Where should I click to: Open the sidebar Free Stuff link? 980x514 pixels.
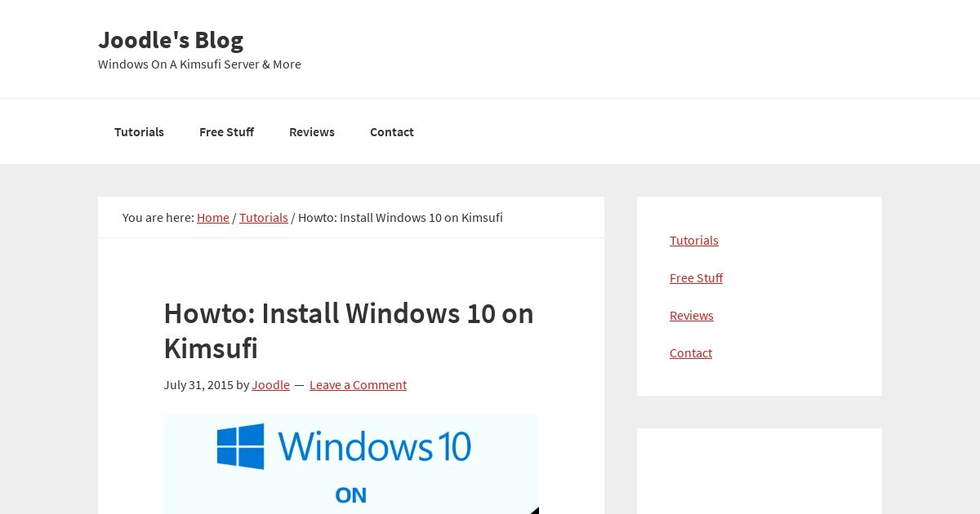coord(696,277)
